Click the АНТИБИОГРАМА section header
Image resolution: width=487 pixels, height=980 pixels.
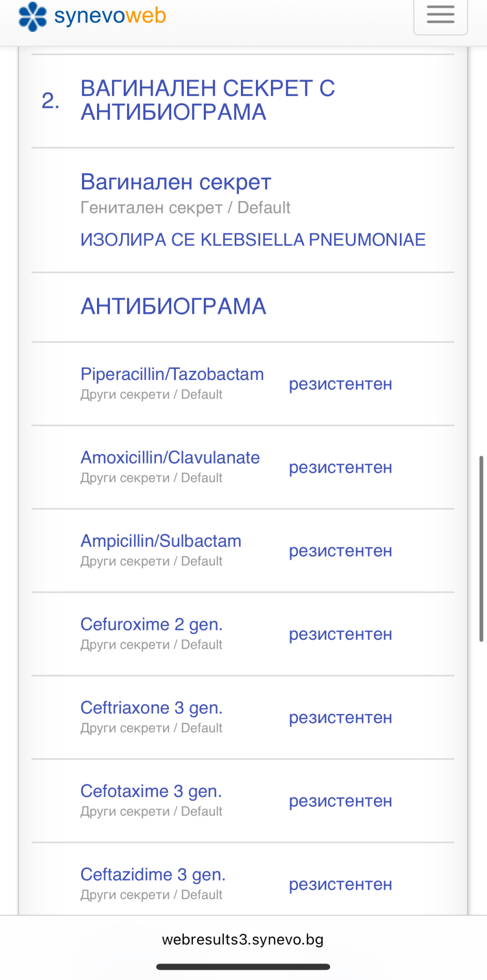tap(173, 307)
